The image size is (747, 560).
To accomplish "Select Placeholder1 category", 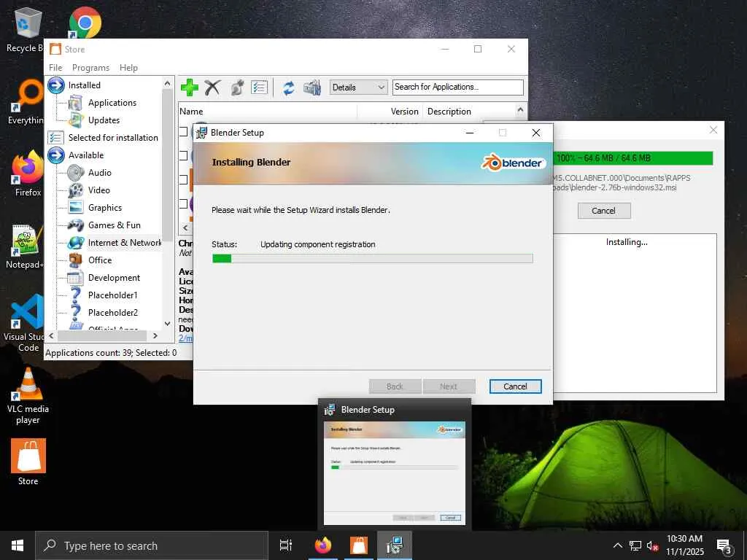I will (x=112, y=295).
